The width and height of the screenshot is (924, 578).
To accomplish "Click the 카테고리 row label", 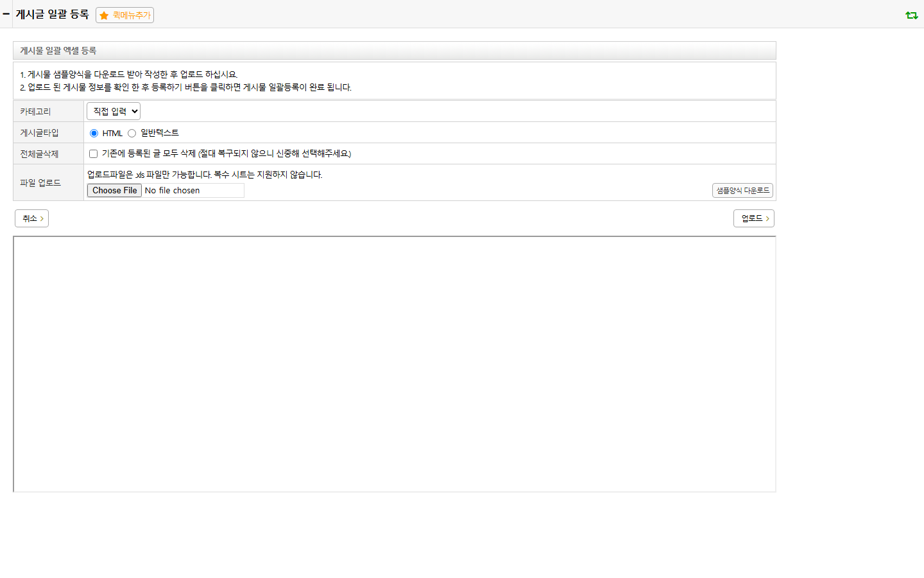I will pyautogui.click(x=35, y=111).
